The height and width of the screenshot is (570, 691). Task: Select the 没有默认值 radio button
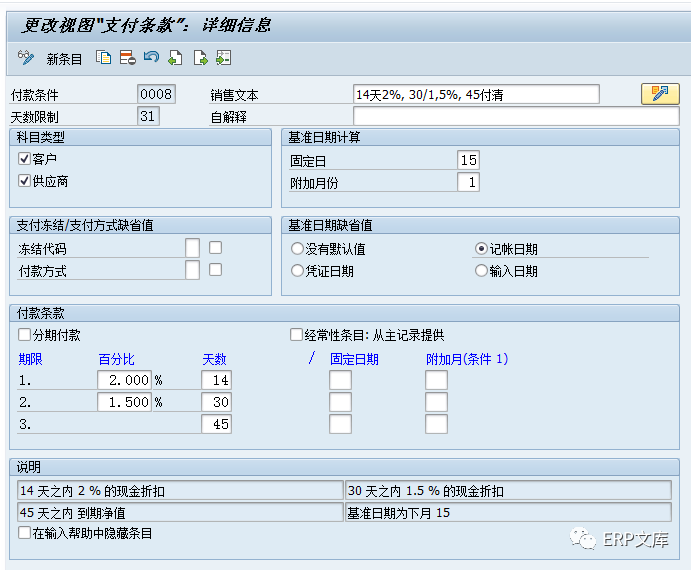[x=297, y=249]
